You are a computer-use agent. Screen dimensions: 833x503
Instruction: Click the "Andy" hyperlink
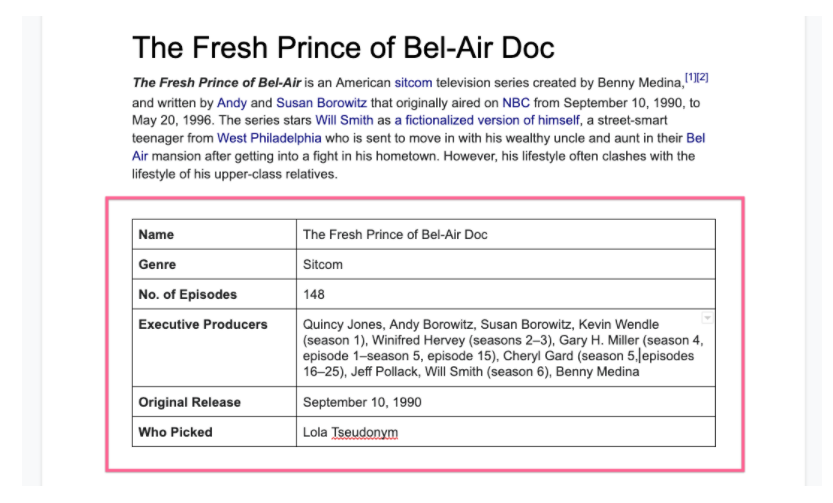tap(231, 102)
